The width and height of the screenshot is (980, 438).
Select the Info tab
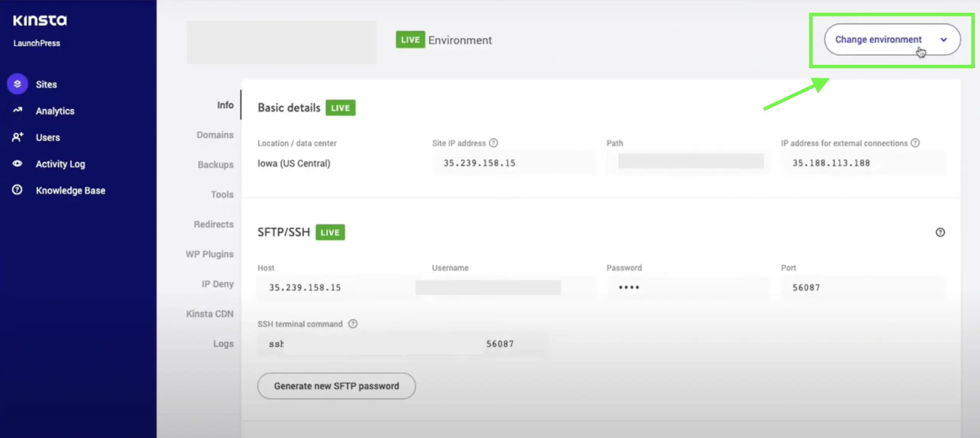(225, 105)
